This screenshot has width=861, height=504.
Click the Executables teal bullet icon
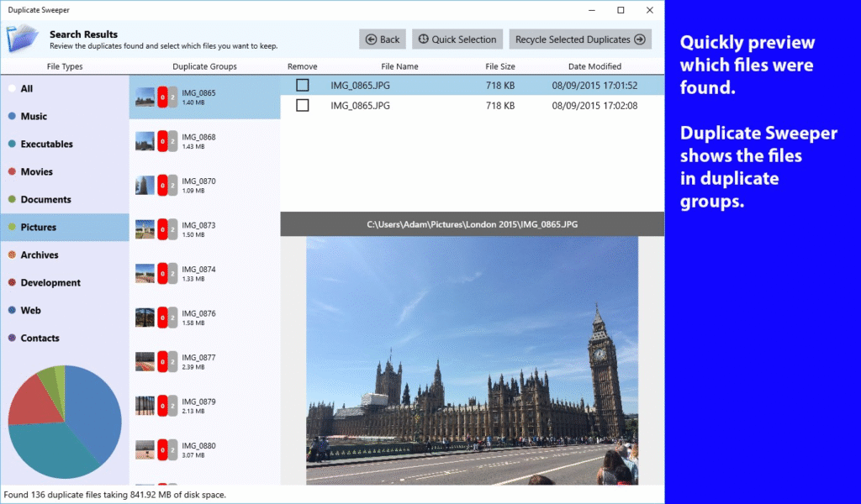12,144
